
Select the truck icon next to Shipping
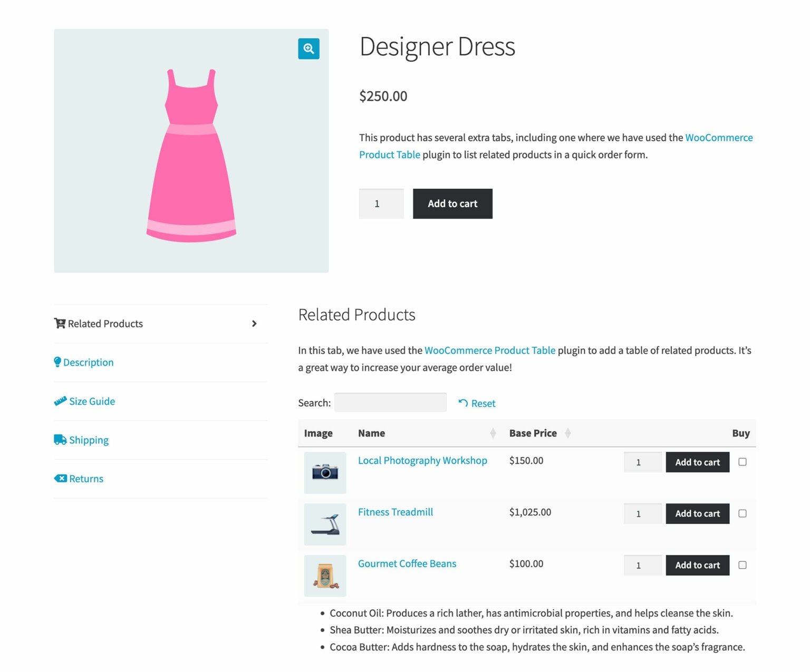tap(59, 439)
